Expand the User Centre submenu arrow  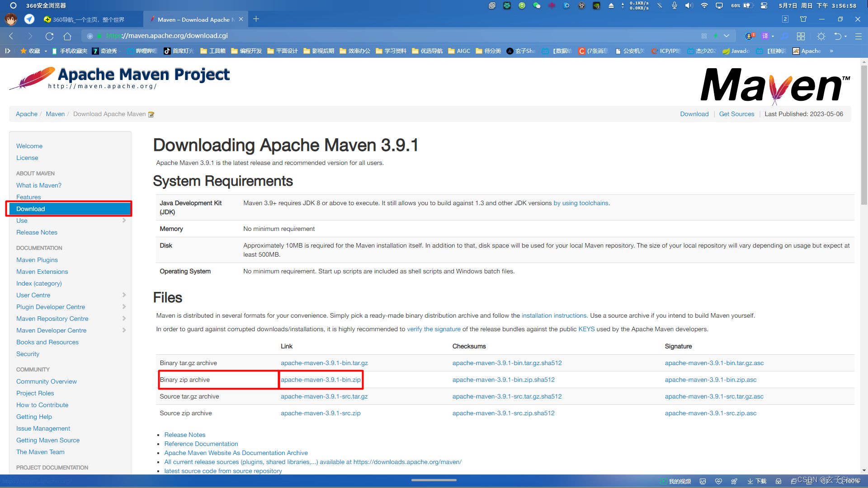pos(124,295)
